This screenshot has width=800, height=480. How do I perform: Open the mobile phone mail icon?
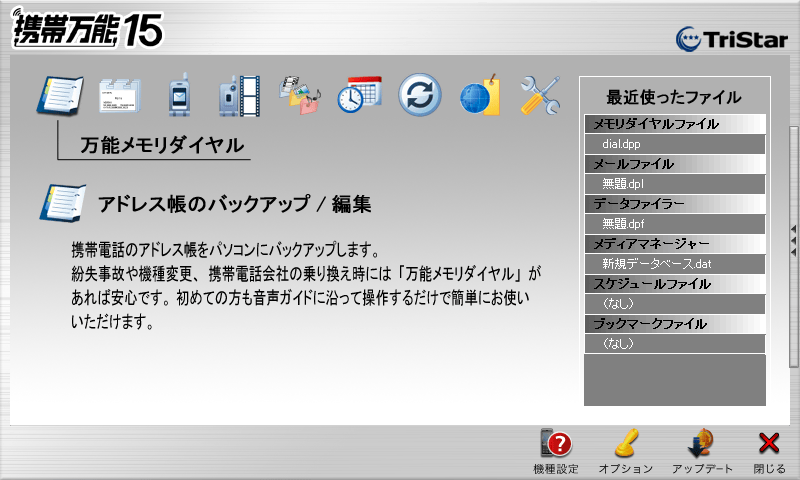click(179, 95)
